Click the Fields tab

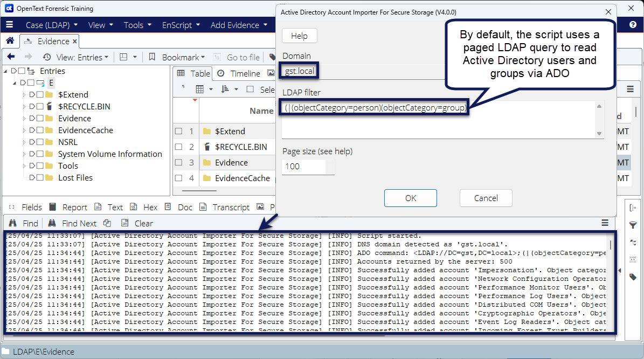point(32,207)
